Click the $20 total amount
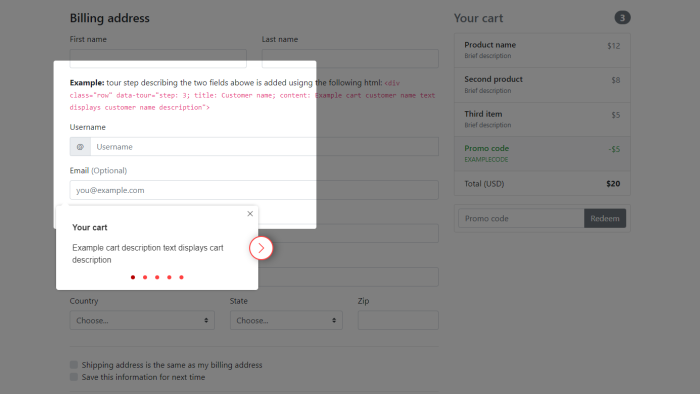 [613, 184]
